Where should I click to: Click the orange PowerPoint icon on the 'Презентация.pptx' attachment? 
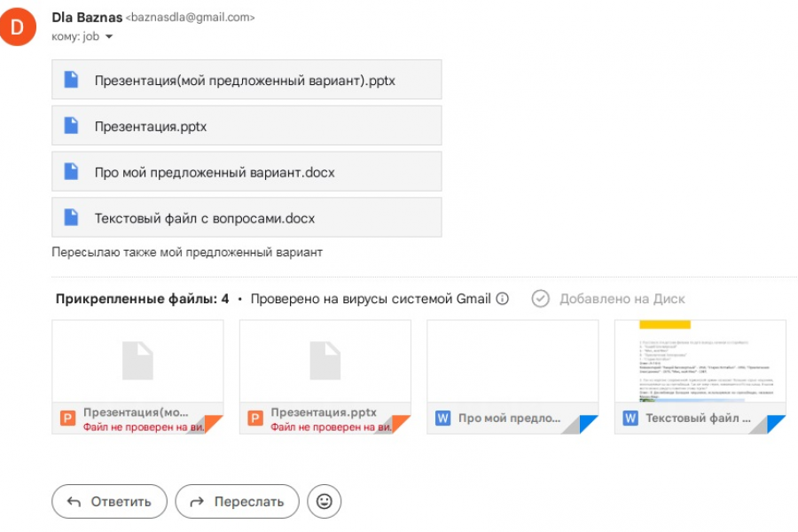pyautogui.click(x=255, y=418)
